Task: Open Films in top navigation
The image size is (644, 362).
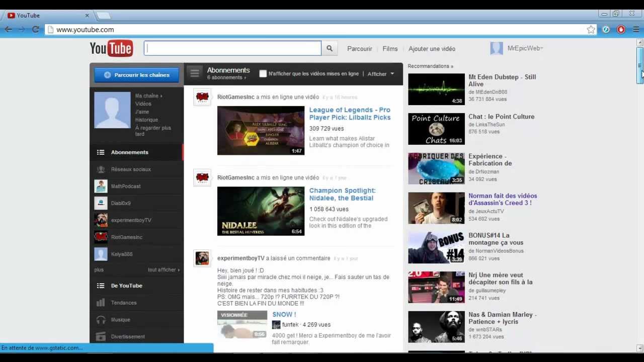Action: click(x=390, y=49)
